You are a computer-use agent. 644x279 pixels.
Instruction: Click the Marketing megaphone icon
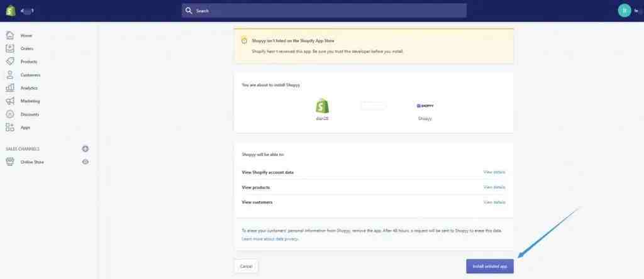coord(10,101)
